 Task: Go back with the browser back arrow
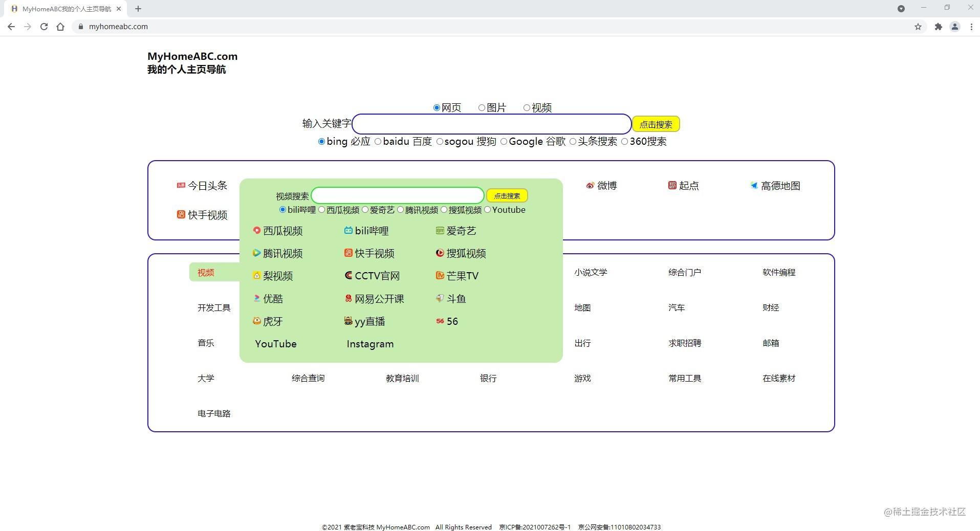[11, 27]
